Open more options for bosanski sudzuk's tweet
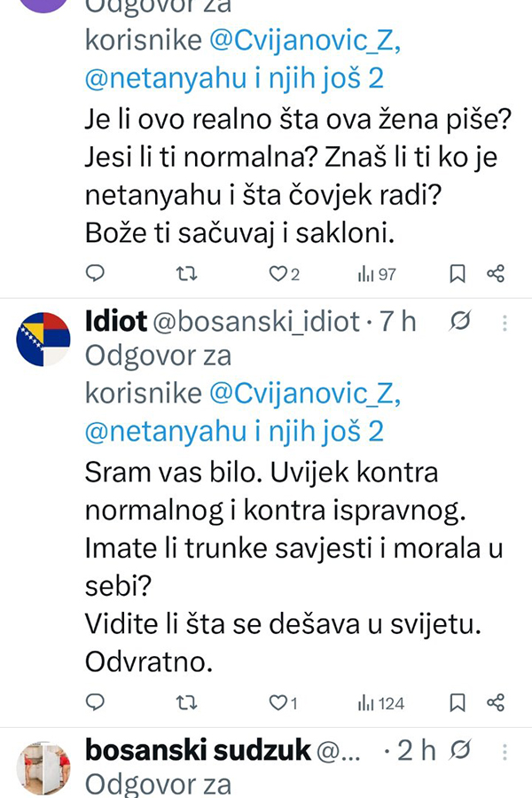532x798 pixels. tap(505, 752)
